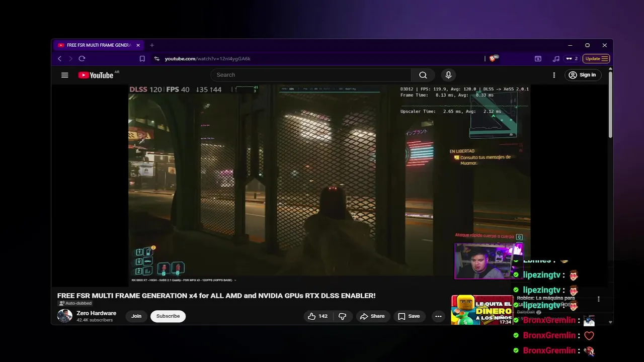
Task: Like the video with 142 likes
Action: (x=317, y=316)
